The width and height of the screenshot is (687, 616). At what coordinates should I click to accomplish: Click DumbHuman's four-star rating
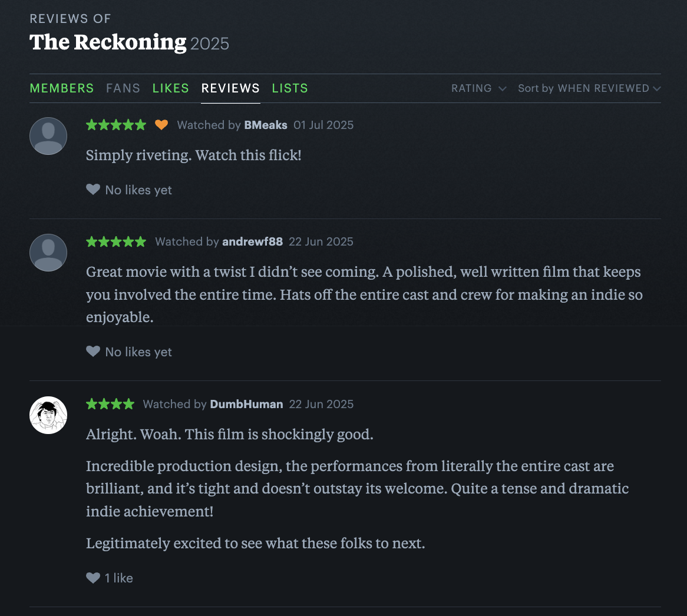coord(110,404)
